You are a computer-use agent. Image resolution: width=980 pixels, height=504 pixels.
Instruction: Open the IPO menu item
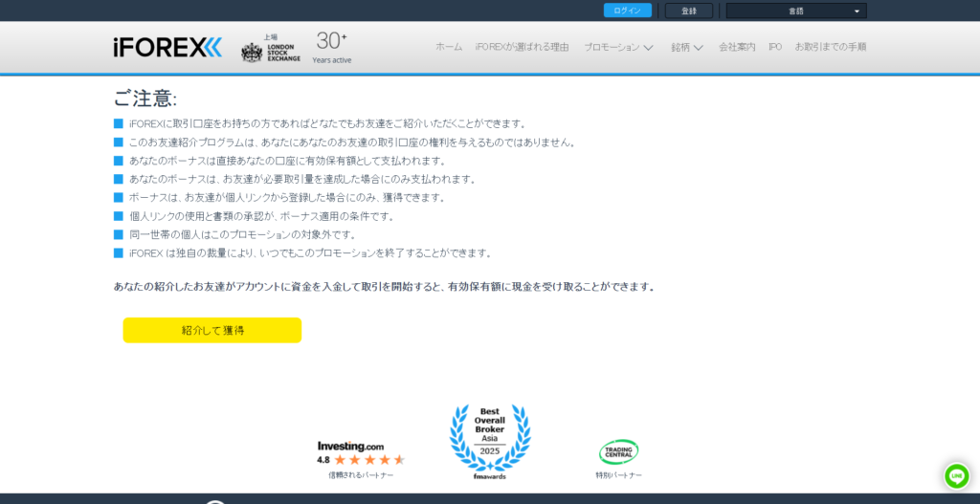[775, 47]
